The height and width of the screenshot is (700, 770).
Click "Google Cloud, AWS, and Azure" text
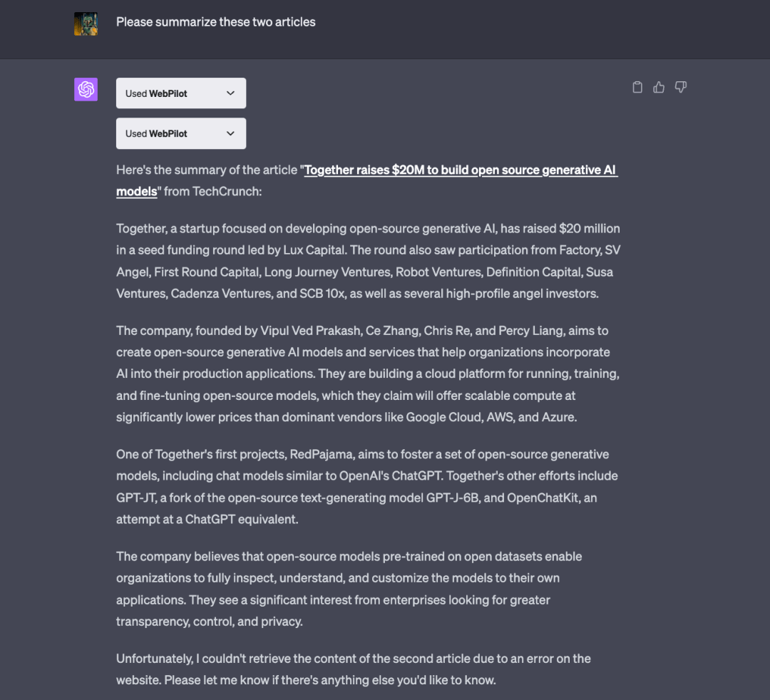point(491,417)
